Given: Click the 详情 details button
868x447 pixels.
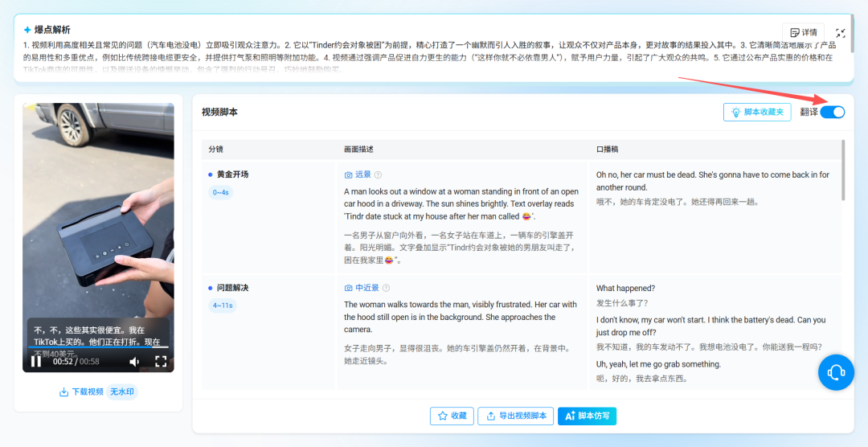Looking at the screenshot, I should pos(802,32).
